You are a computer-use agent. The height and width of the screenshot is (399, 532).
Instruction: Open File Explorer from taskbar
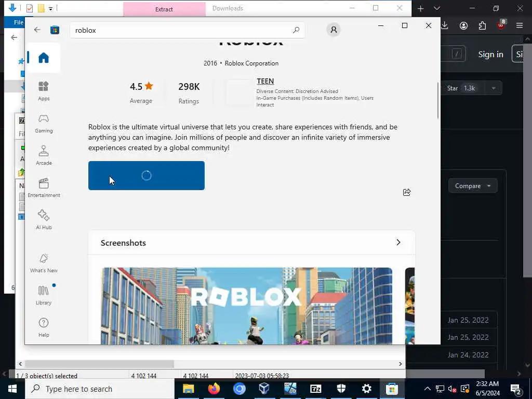188,389
